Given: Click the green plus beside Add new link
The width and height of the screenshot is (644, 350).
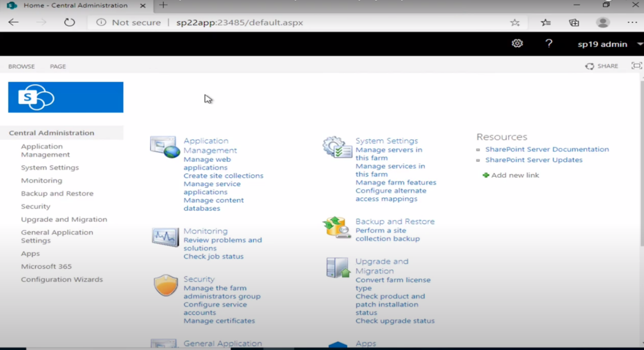Looking at the screenshot, I should [485, 175].
